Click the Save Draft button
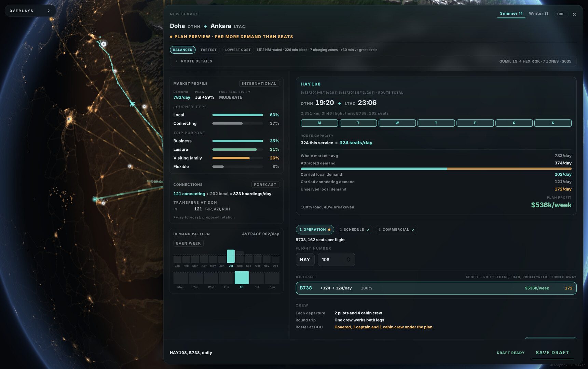Image resolution: width=588 pixels, height=369 pixels. pos(552,353)
